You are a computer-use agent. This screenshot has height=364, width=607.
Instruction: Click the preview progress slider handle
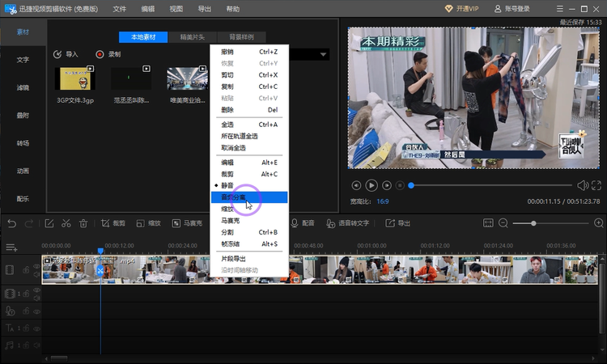pyautogui.click(x=411, y=185)
